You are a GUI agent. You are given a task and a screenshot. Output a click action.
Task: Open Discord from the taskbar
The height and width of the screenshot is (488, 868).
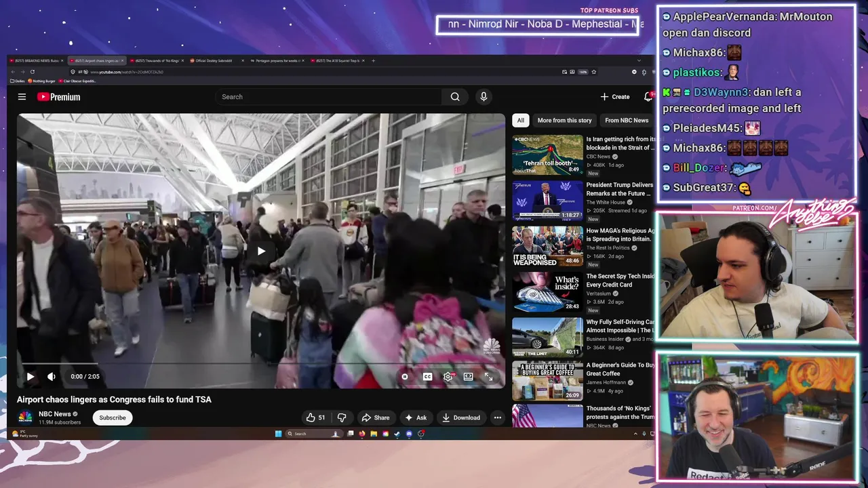pos(409,434)
